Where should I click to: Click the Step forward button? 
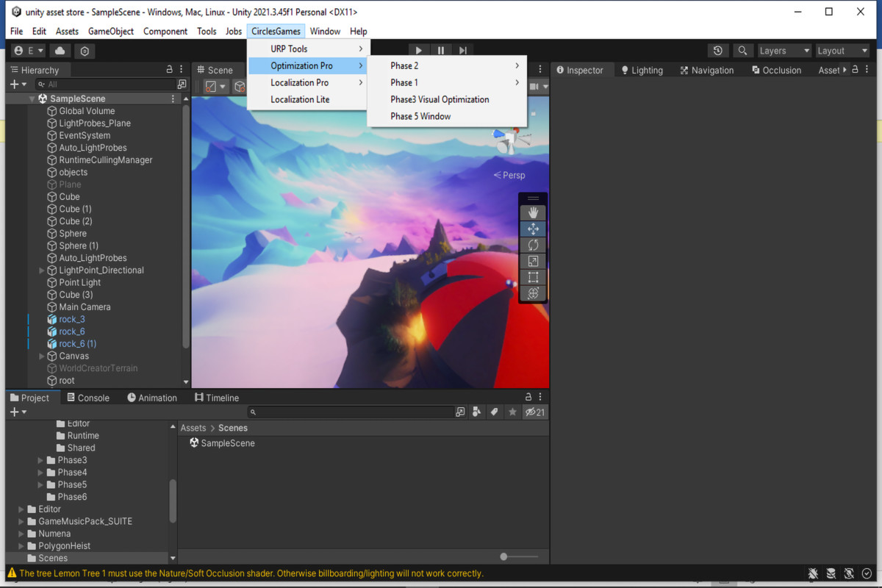463,51
